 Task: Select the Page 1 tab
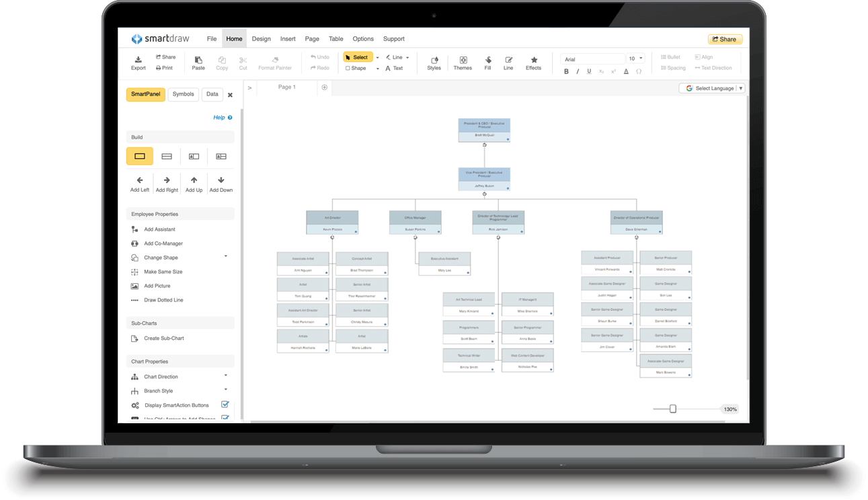(x=287, y=87)
